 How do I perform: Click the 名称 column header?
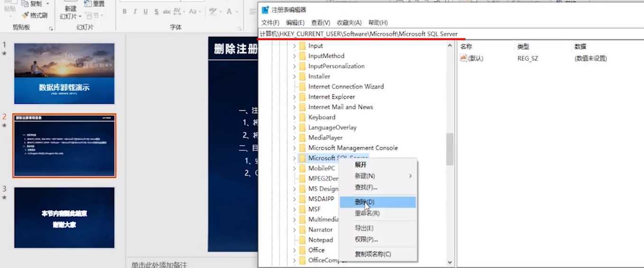pos(486,46)
